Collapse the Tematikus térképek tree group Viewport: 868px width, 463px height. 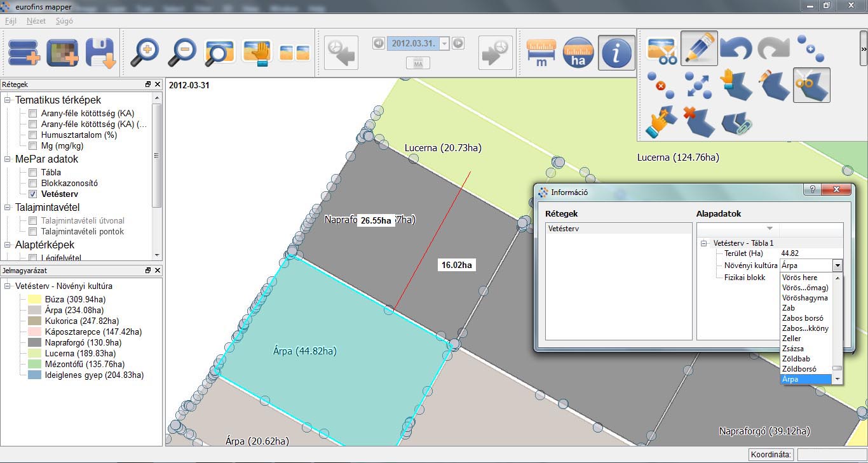tap(8, 100)
